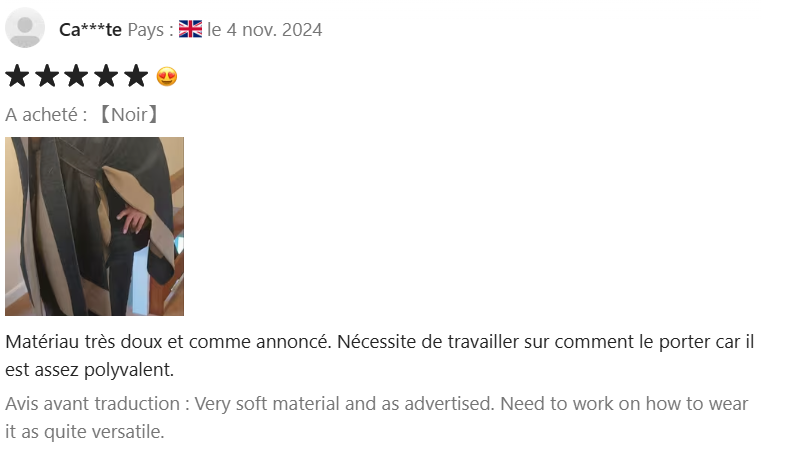The width and height of the screenshot is (791, 455).
Task: Click the second rating star
Action: point(46,77)
